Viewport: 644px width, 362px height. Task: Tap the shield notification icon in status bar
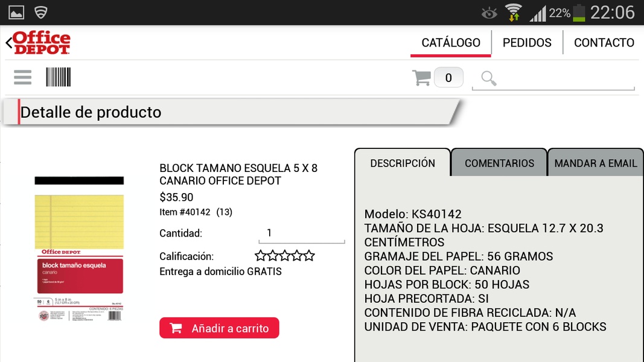40,12
